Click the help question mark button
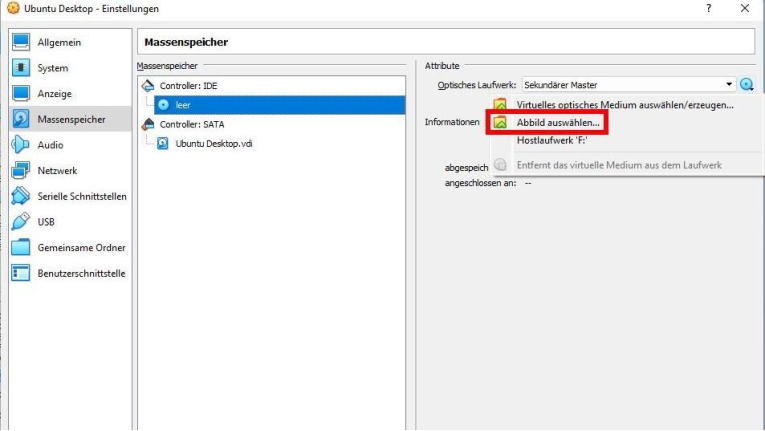 tap(708, 8)
